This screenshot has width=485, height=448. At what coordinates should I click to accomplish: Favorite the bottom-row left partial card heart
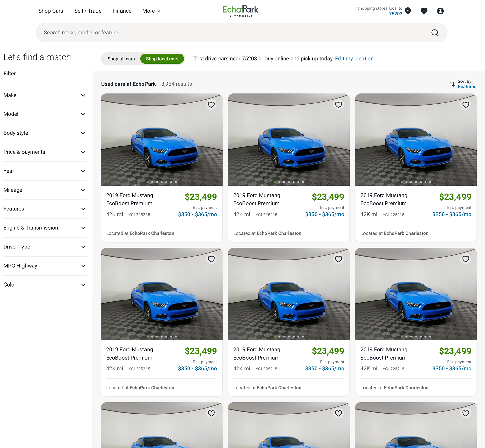pyautogui.click(x=211, y=413)
